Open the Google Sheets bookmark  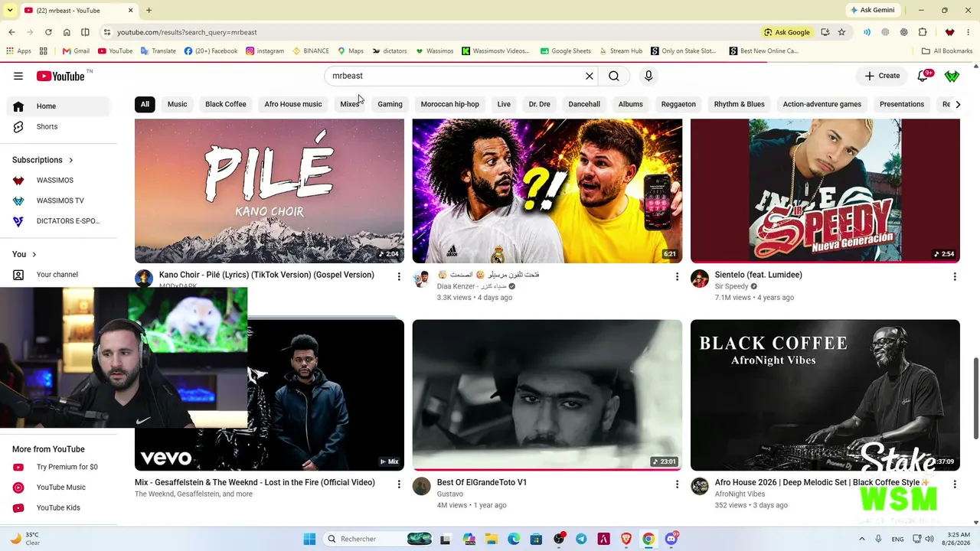pyautogui.click(x=565, y=51)
